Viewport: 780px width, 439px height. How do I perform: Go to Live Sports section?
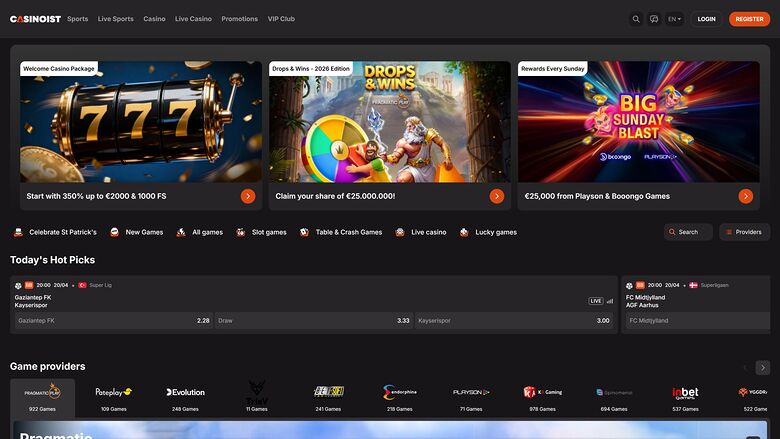[115, 19]
